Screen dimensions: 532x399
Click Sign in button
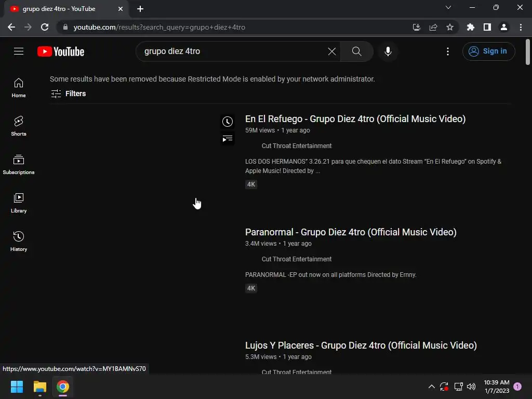point(488,51)
